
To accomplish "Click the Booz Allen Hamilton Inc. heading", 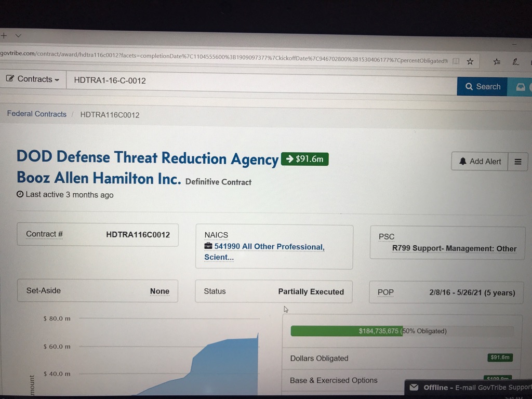I will 99,178.
